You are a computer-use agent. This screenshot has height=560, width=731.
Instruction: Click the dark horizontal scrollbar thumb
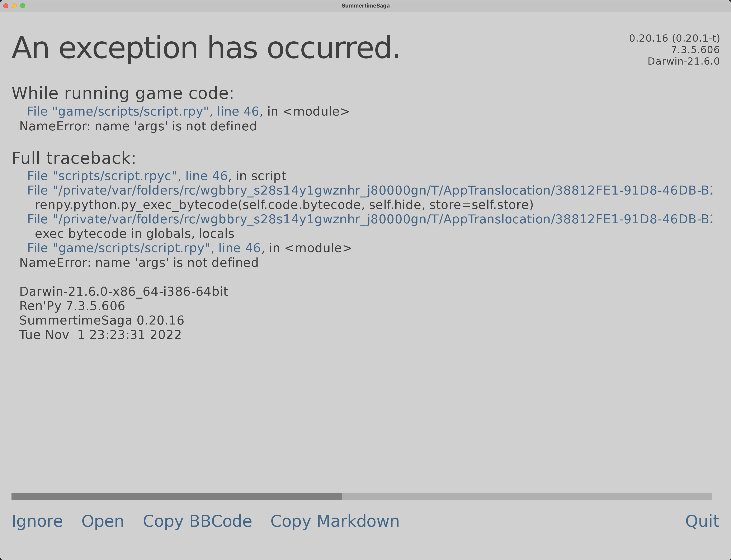point(176,497)
